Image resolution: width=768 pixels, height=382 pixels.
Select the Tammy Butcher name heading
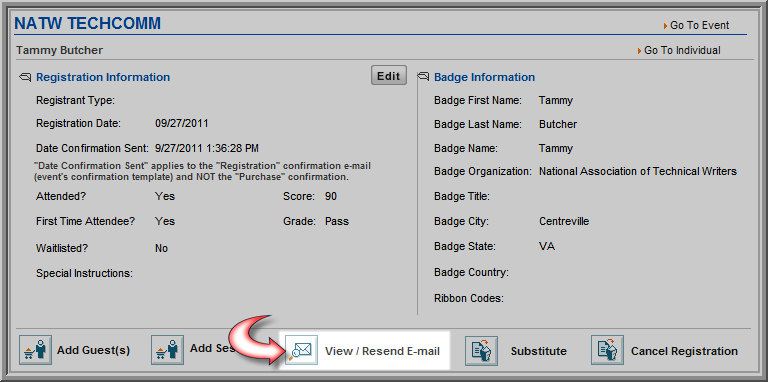(x=60, y=50)
